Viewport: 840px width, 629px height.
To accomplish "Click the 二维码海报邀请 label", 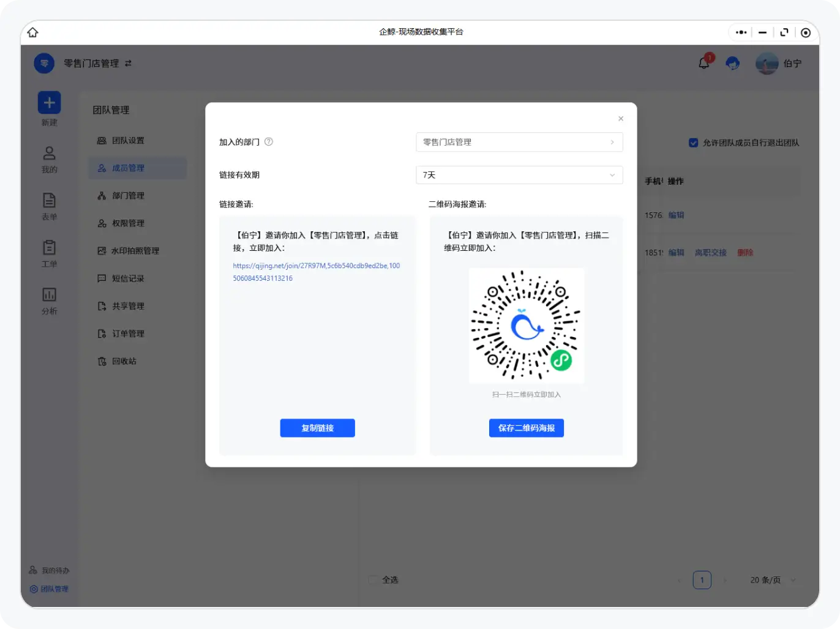I will 457,204.
